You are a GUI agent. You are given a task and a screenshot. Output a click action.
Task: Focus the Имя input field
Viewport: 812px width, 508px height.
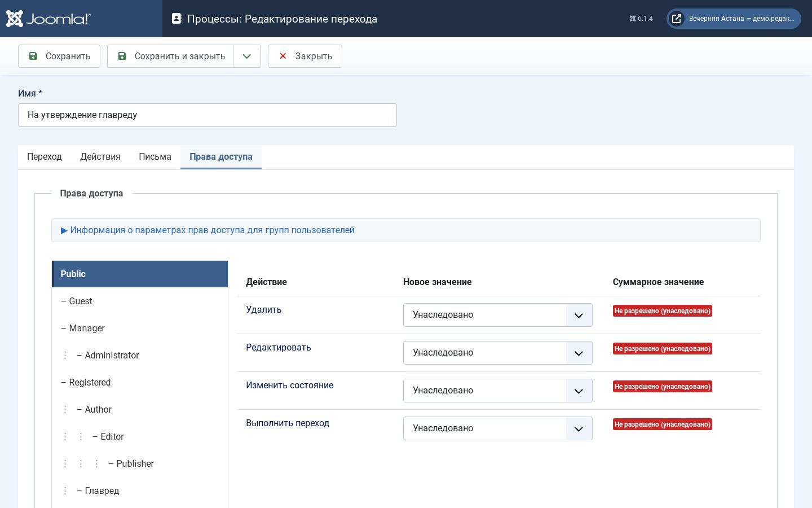point(208,115)
